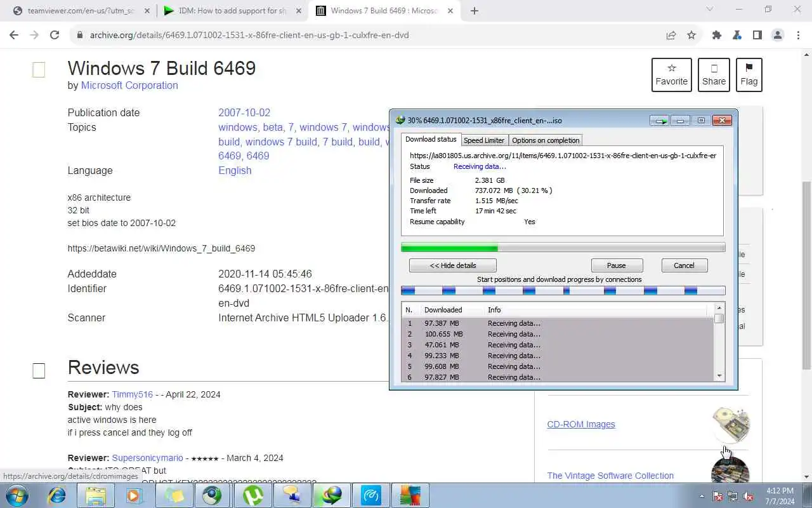Click the Info column header
Image resolution: width=812 pixels, height=508 pixels.
(595, 310)
